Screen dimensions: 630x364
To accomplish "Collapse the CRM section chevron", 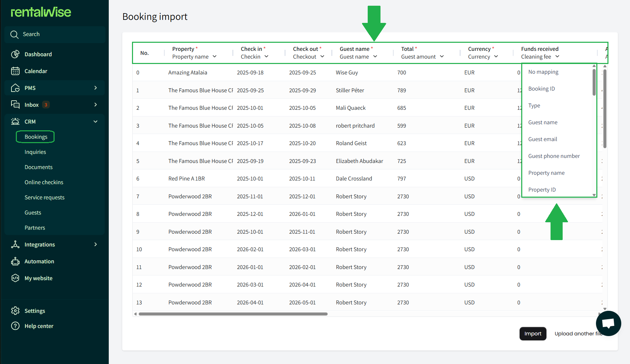I will click(96, 122).
